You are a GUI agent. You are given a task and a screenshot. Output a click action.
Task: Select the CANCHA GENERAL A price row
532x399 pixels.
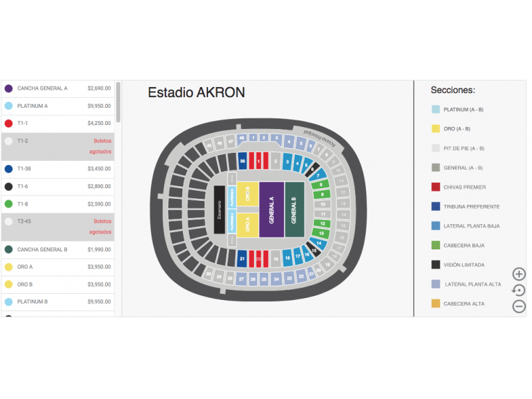58,88
